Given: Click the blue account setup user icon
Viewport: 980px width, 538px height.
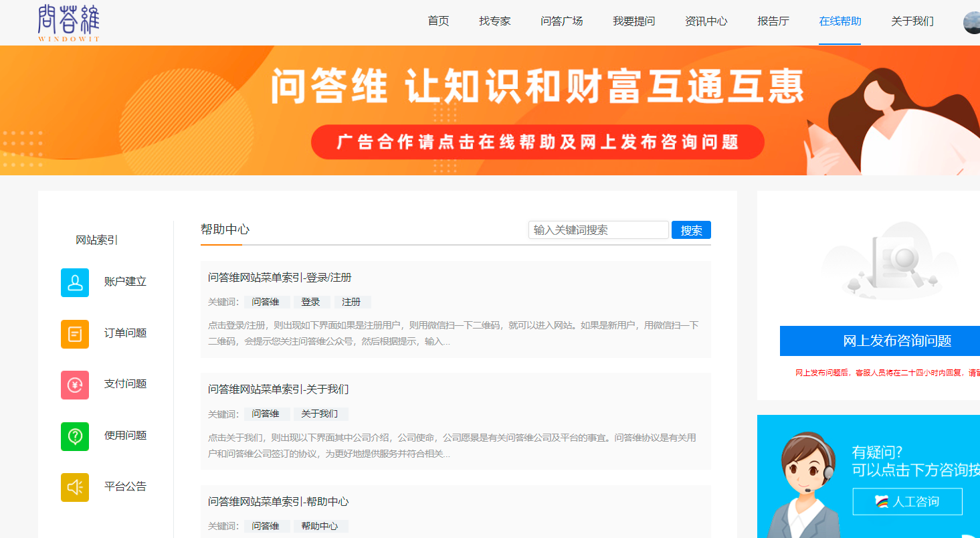Looking at the screenshot, I should click(x=75, y=282).
